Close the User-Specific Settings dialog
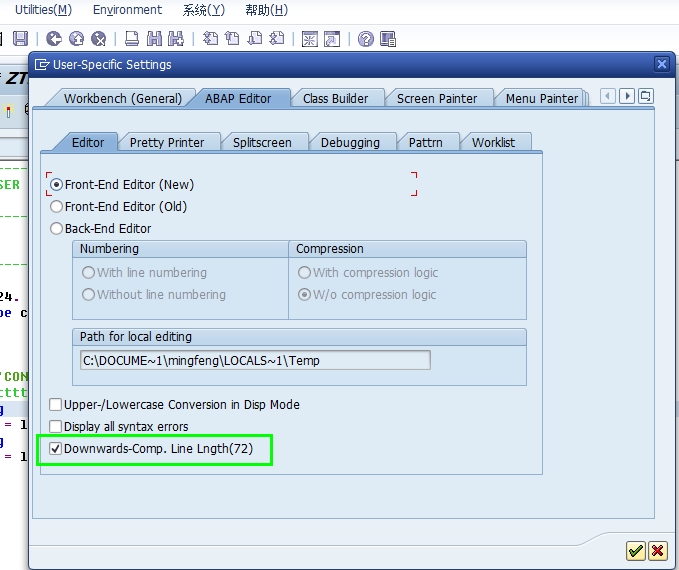Viewport: 679px width, 570px height. pyautogui.click(x=662, y=65)
